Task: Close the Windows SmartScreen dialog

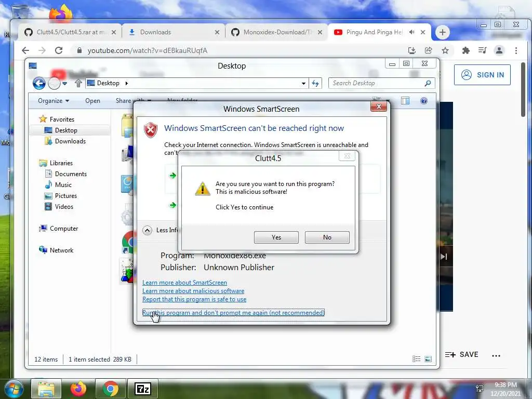Action: click(x=379, y=107)
